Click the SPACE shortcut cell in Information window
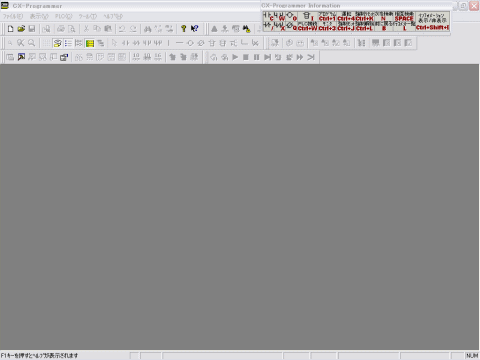 tap(404, 17)
